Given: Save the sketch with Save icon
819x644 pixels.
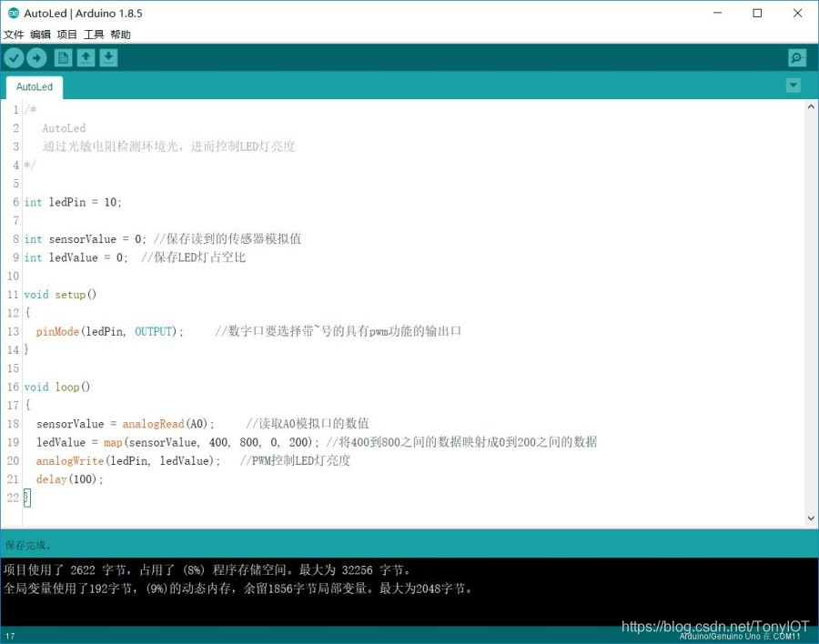Looking at the screenshot, I should coord(108,57).
